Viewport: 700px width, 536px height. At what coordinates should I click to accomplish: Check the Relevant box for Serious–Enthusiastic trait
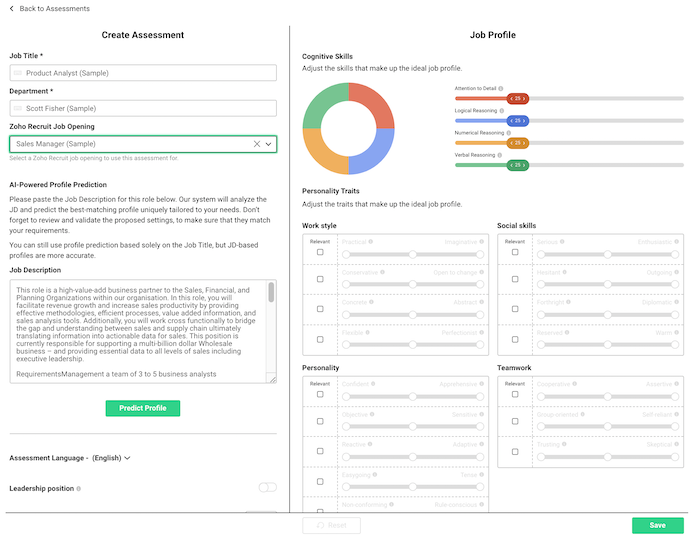515,253
